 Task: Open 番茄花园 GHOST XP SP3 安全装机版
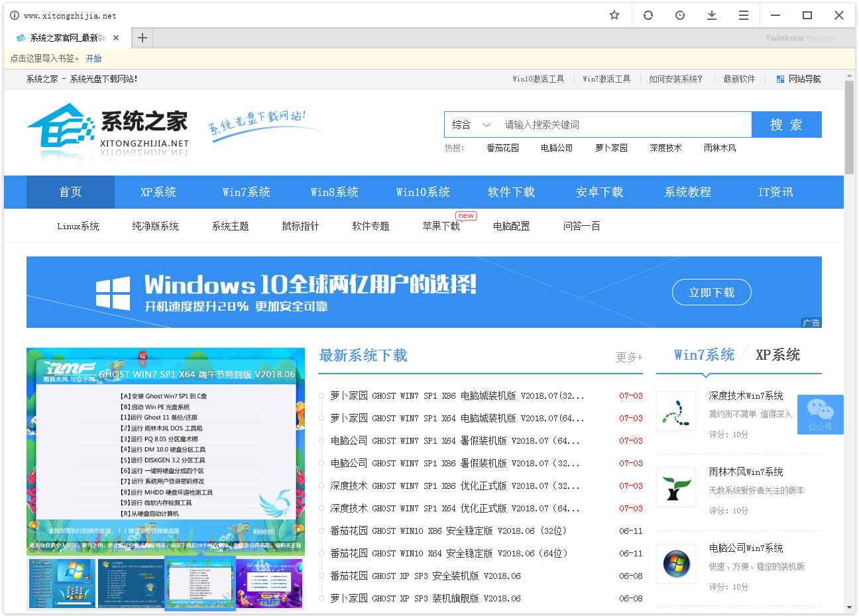pos(426,576)
